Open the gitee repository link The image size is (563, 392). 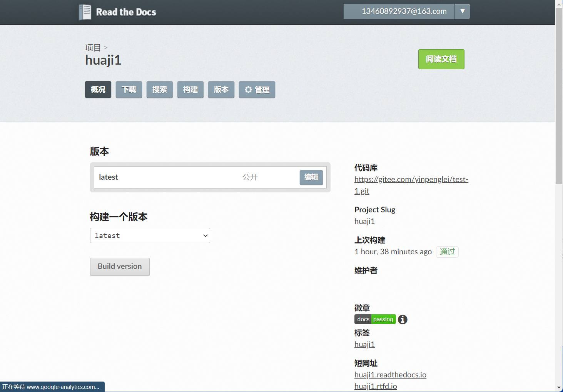click(411, 185)
